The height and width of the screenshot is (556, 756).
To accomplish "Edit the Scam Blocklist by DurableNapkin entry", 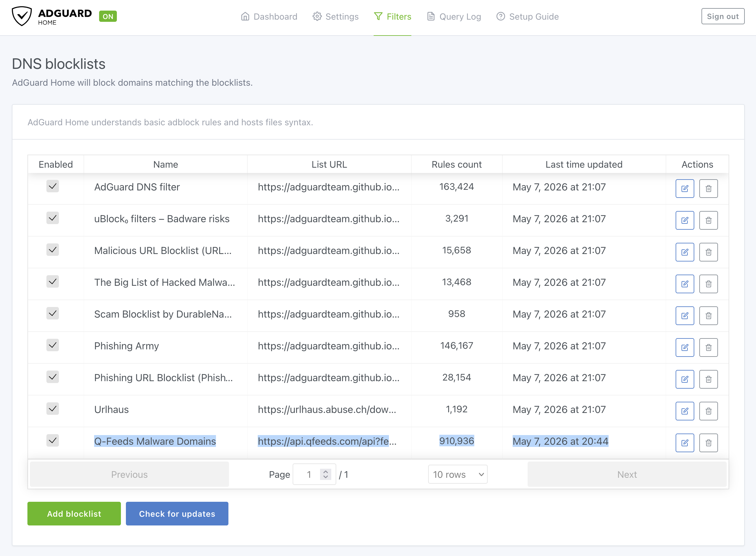I will pyautogui.click(x=685, y=316).
